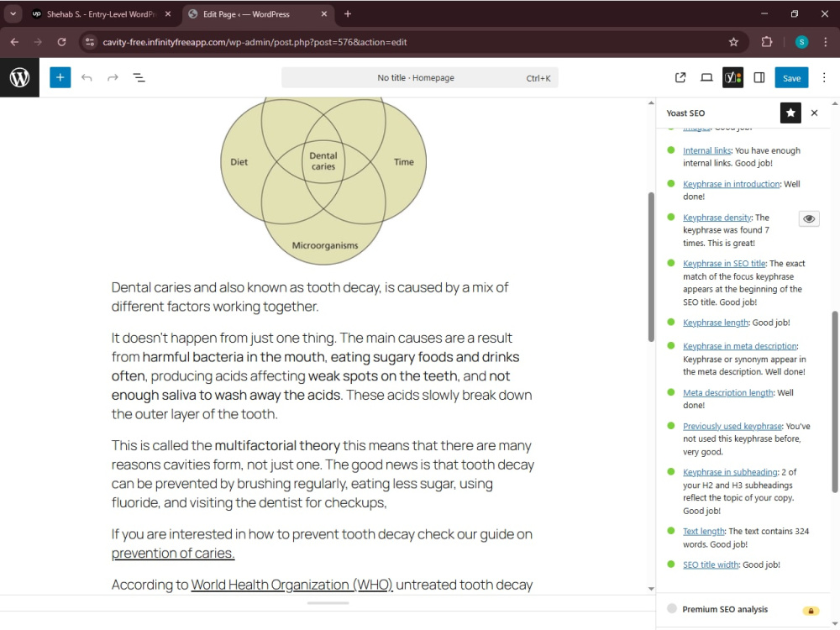Open a new browser tab
Viewport: 840px width, 630px height.
(x=348, y=14)
